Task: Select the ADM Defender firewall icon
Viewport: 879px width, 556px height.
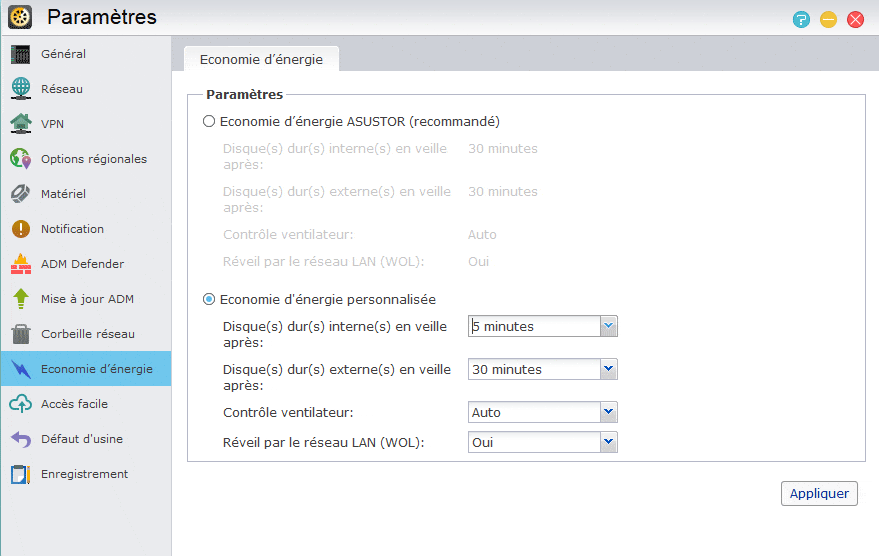Action: pos(21,264)
